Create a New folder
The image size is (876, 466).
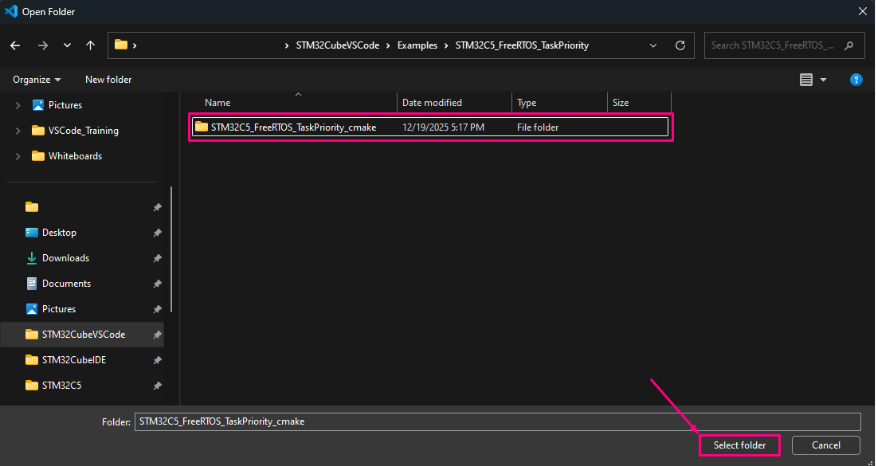pos(108,80)
